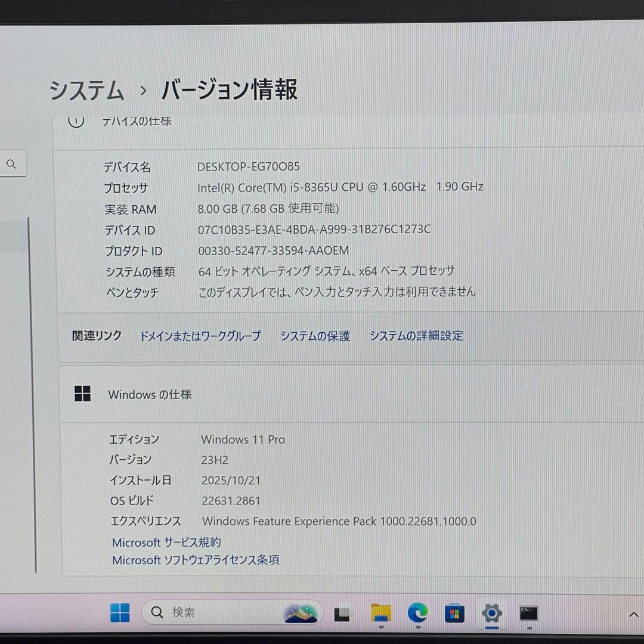This screenshot has width=644, height=644.
Task: Select Windows Feature Experience Pack text
Action: pos(339,521)
